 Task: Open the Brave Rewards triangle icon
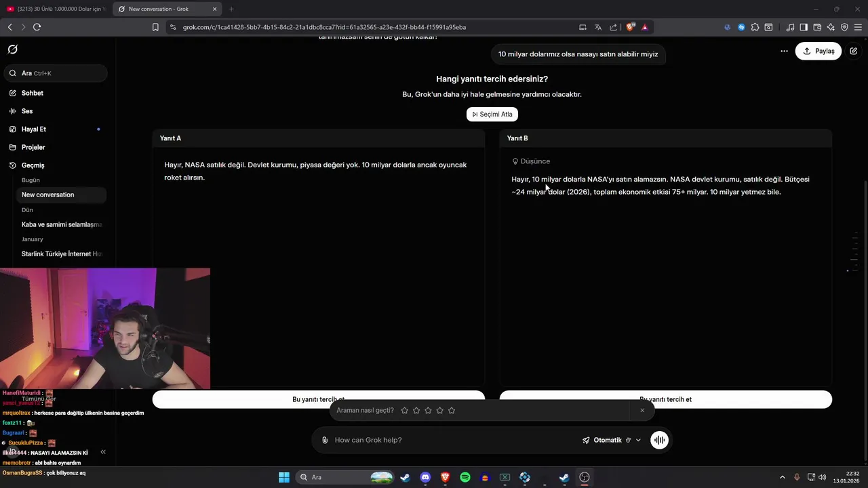pyautogui.click(x=644, y=27)
